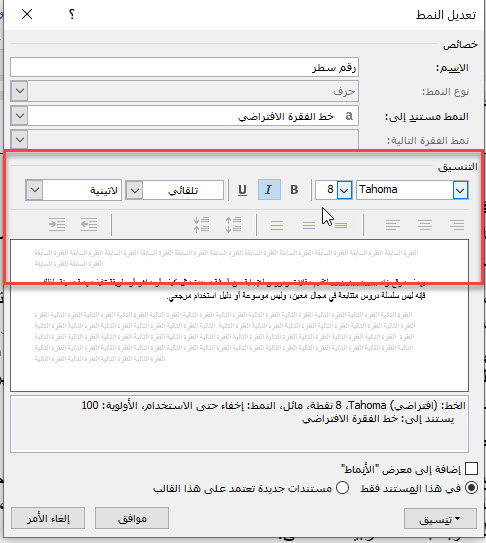This screenshot has height=543, width=486.
Task: Toggle the Underline (U) formatting button
Action: tap(242, 190)
